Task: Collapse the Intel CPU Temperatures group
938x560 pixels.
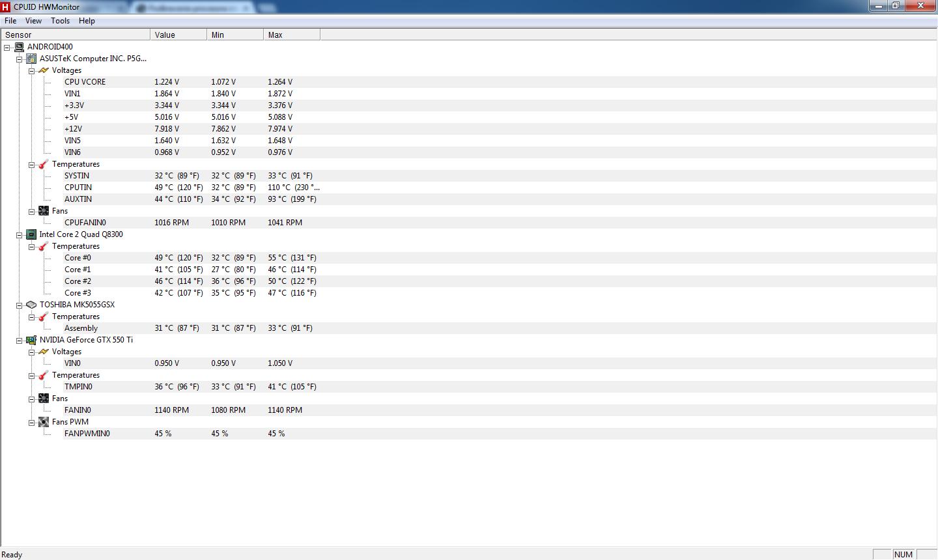Action: pos(31,247)
